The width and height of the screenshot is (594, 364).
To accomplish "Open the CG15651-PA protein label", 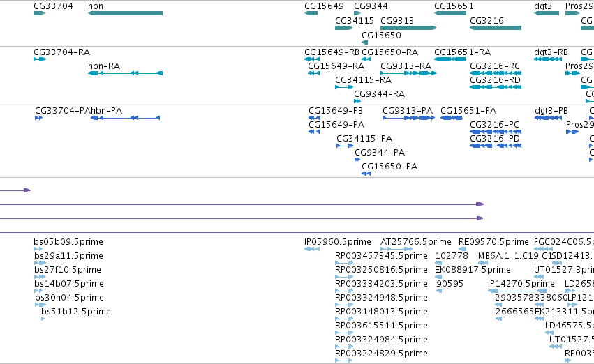I will pyautogui.click(x=468, y=110).
